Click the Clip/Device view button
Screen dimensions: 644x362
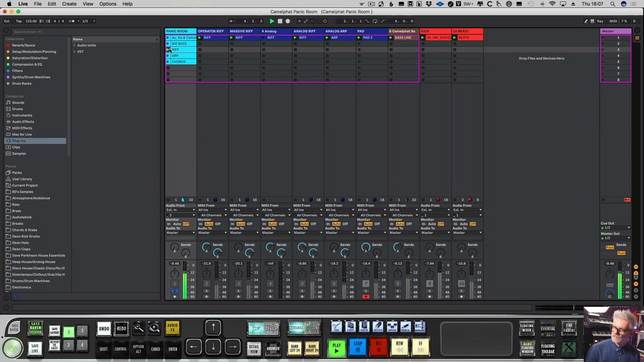point(264,328)
